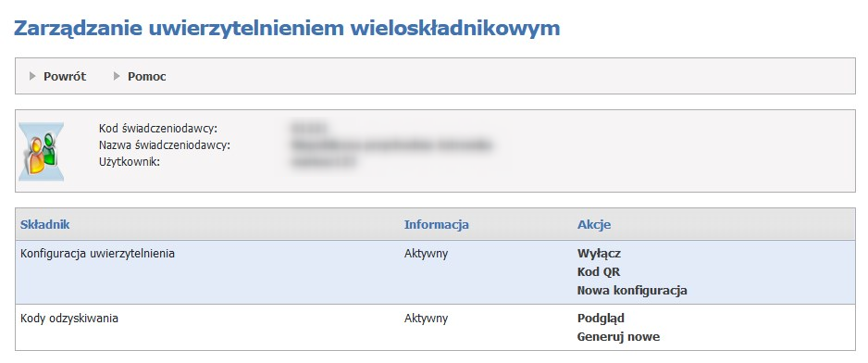The height and width of the screenshot is (363, 868).
Task: Select the Konfiguracja uwierzytelnienia row
Action: point(435,272)
